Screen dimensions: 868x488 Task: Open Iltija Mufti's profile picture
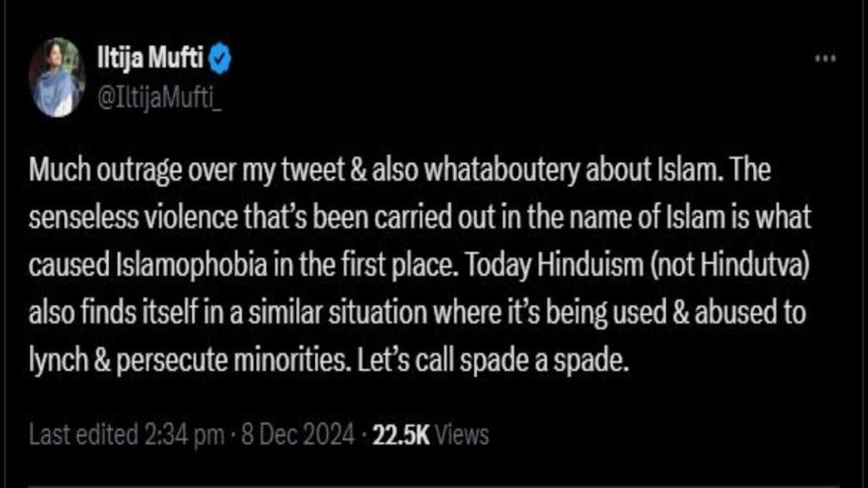[x=57, y=77]
